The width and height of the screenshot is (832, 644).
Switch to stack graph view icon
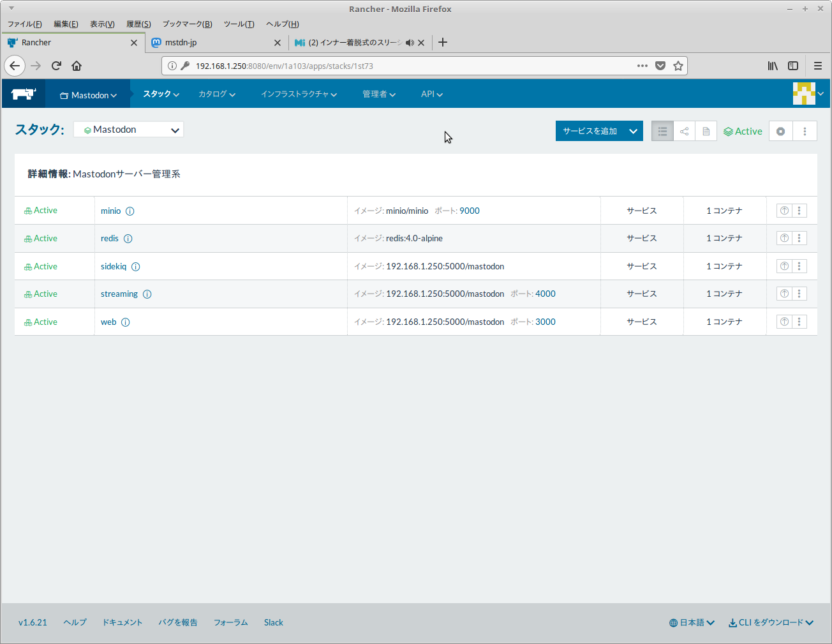pyautogui.click(x=684, y=131)
